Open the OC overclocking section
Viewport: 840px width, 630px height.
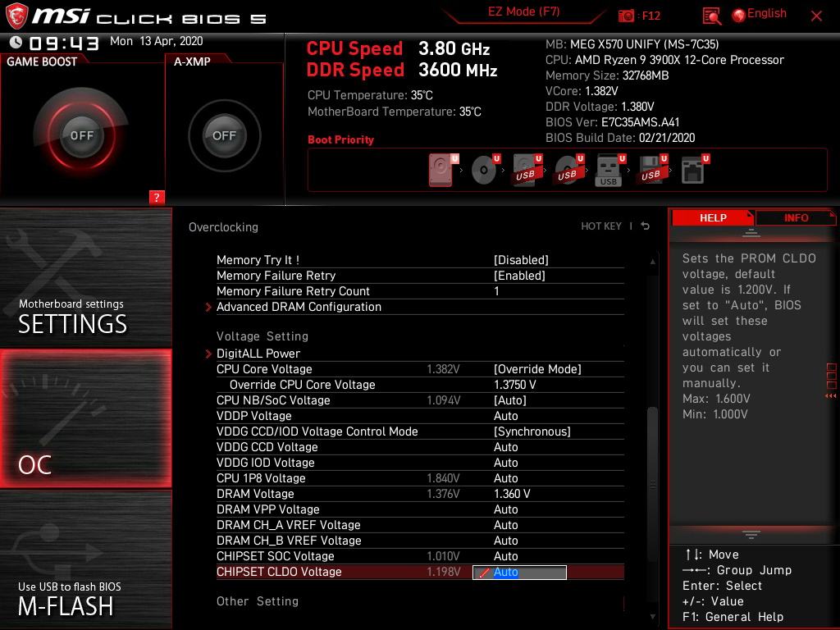tap(85, 418)
